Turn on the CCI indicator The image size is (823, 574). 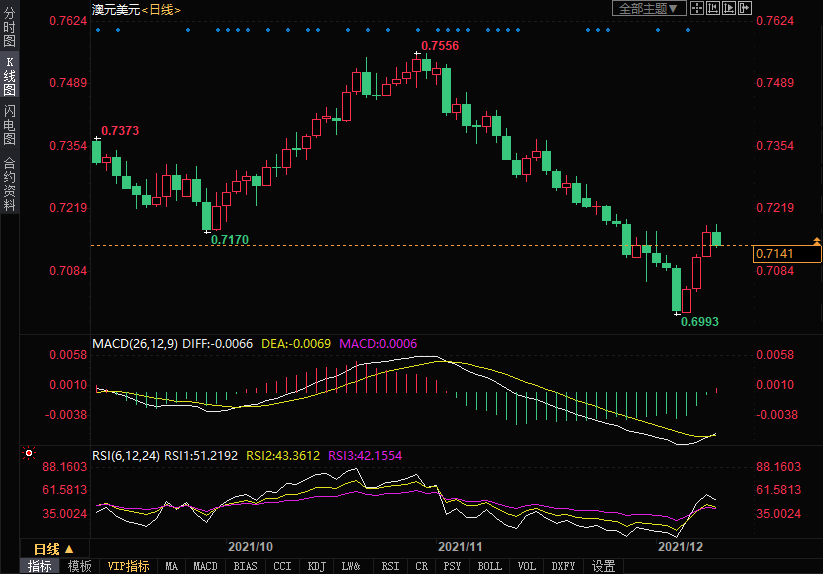pos(282,566)
